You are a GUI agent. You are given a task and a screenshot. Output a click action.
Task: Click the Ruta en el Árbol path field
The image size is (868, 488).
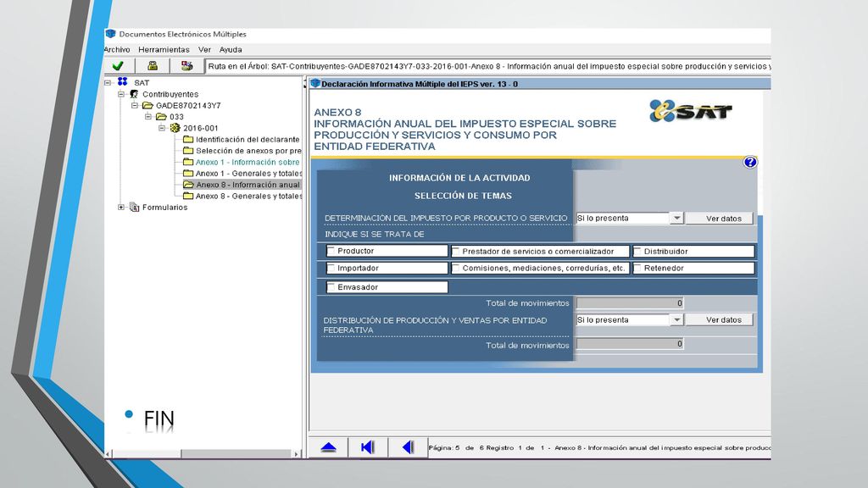click(x=488, y=66)
